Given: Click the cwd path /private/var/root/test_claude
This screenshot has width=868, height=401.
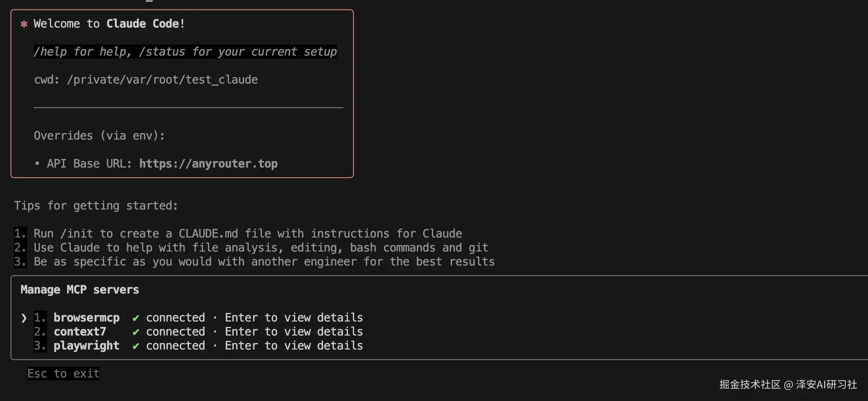Looking at the screenshot, I should click(x=162, y=80).
